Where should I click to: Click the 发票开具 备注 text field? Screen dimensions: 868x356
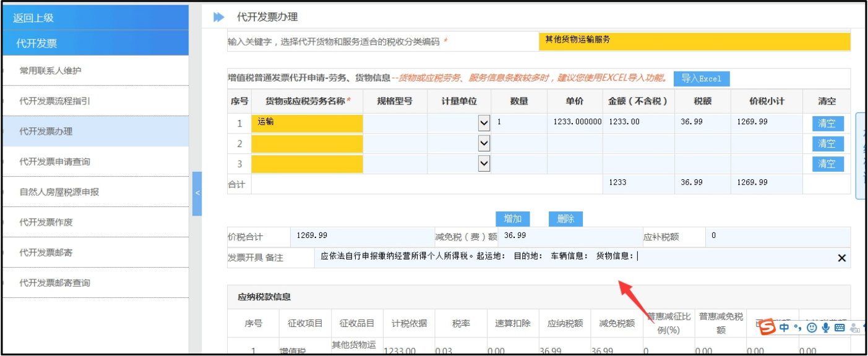(x=569, y=256)
